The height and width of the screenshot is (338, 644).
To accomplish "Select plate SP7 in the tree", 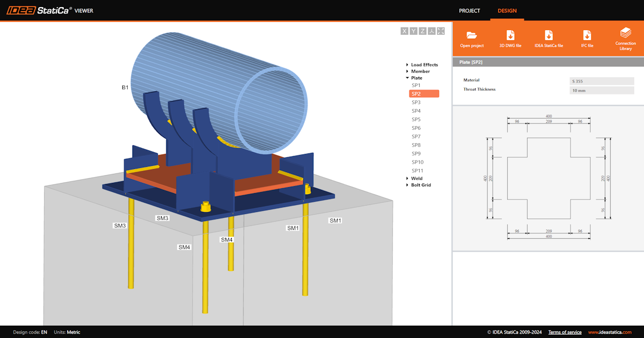I will (416, 136).
